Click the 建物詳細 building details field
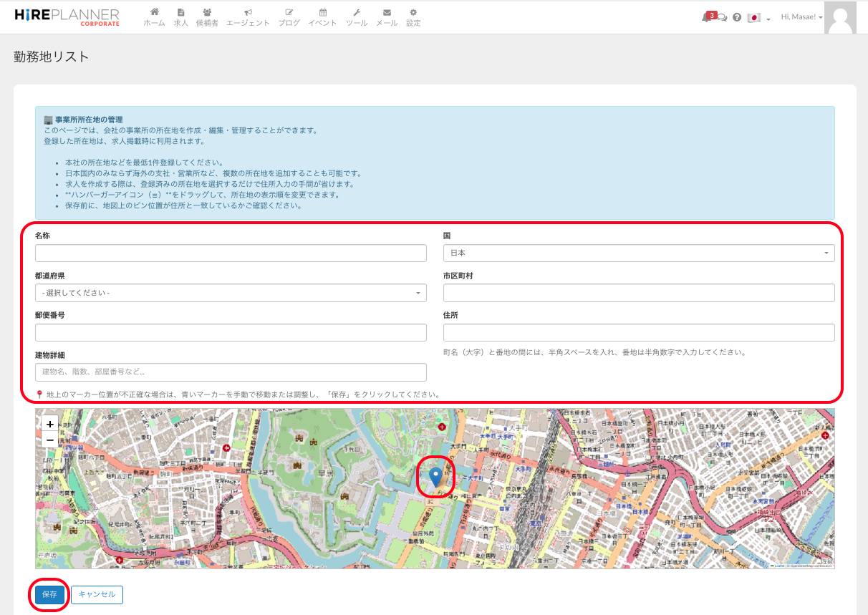The image size is (868, 615). tap(231, 372)
